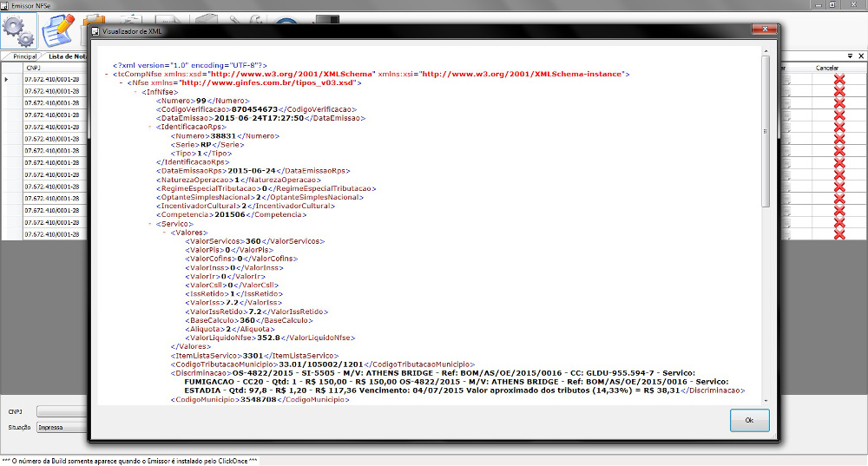Cancel the first invoice with red X

pos(838,79)
